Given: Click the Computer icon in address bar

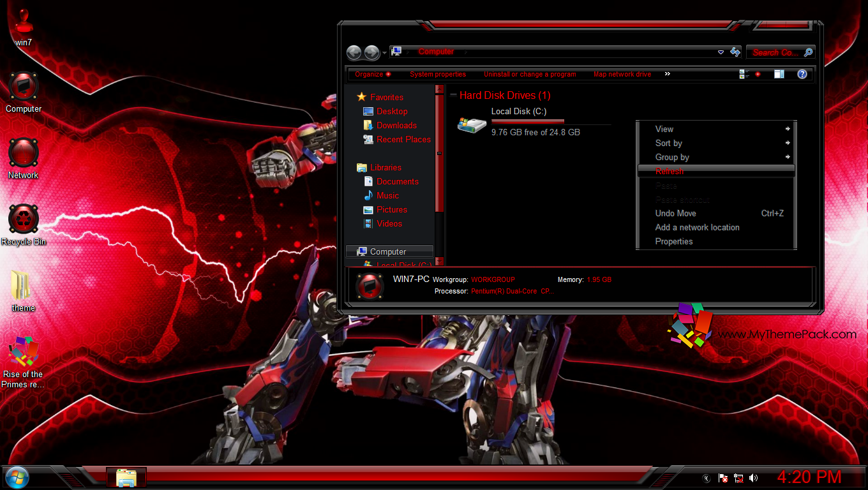Looking at the screenshot, I should [x=396, y=52].
